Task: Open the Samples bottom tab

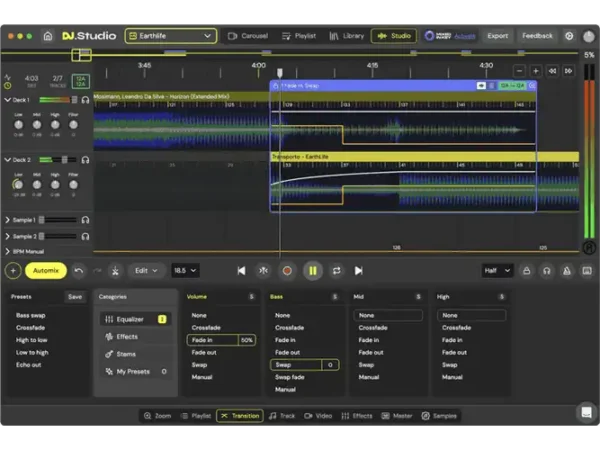Action: click(439, 416)
